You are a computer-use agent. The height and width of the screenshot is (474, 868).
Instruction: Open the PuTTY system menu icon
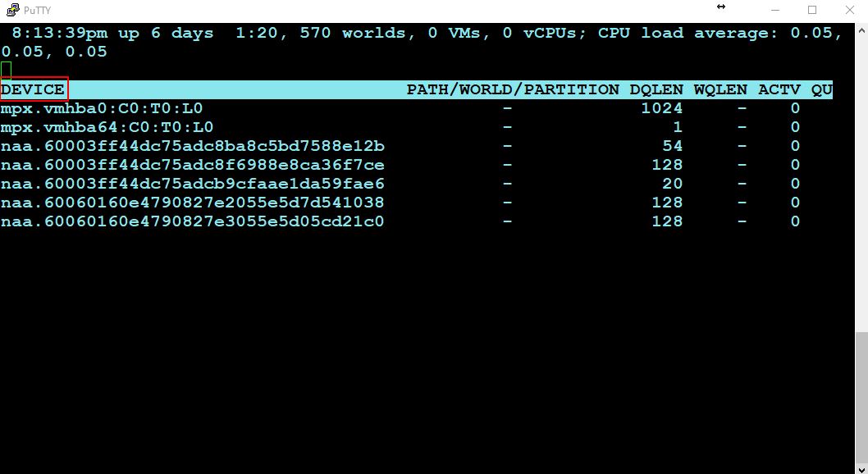tap(12, 10)
